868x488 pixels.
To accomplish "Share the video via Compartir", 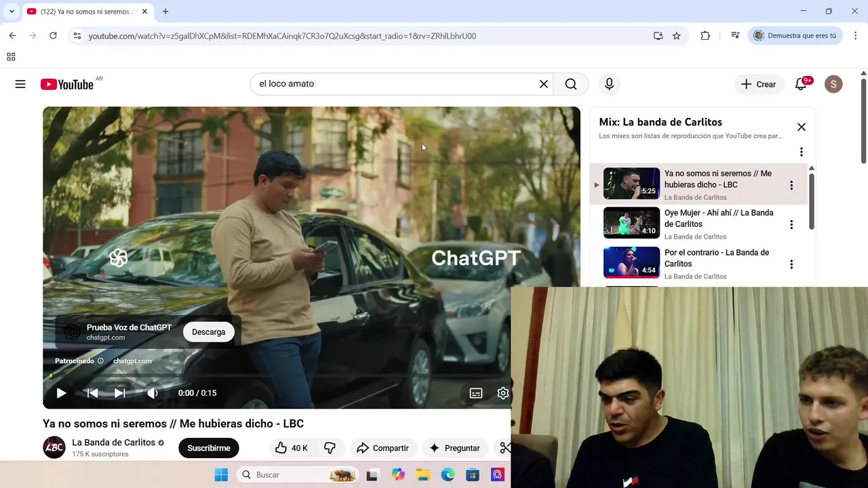I will [x=382, y=448].
